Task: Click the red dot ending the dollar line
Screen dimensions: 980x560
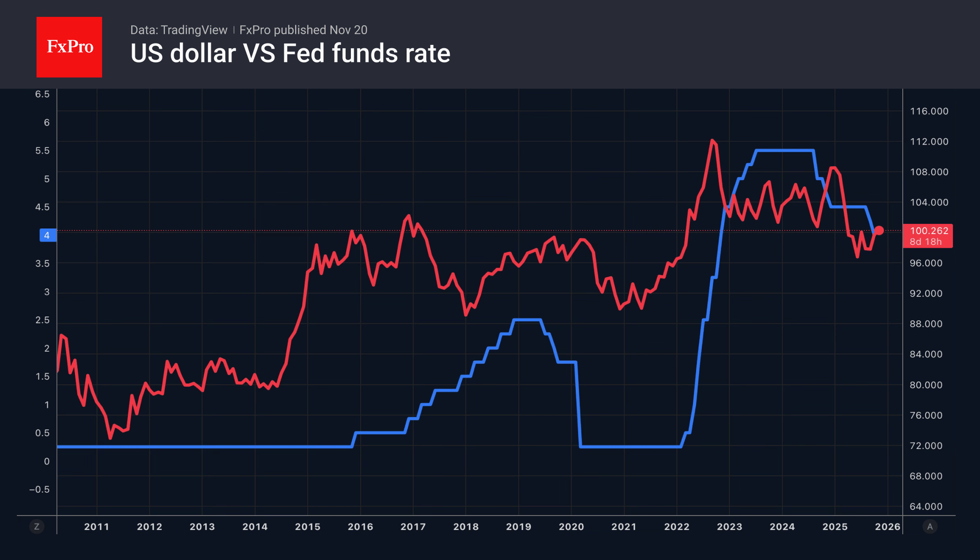Action: [879, 230]
